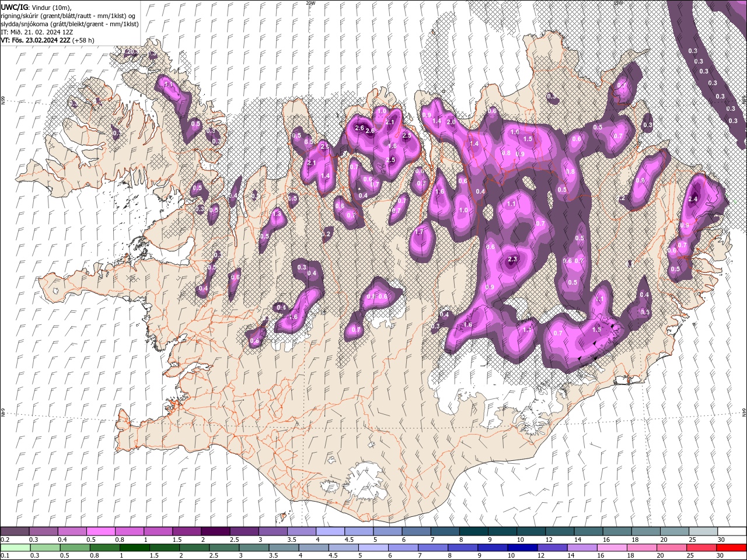Click the '2.4' snowfall value on the east coast
Viewport: 747px width, 560px height.
click(693, 199)
